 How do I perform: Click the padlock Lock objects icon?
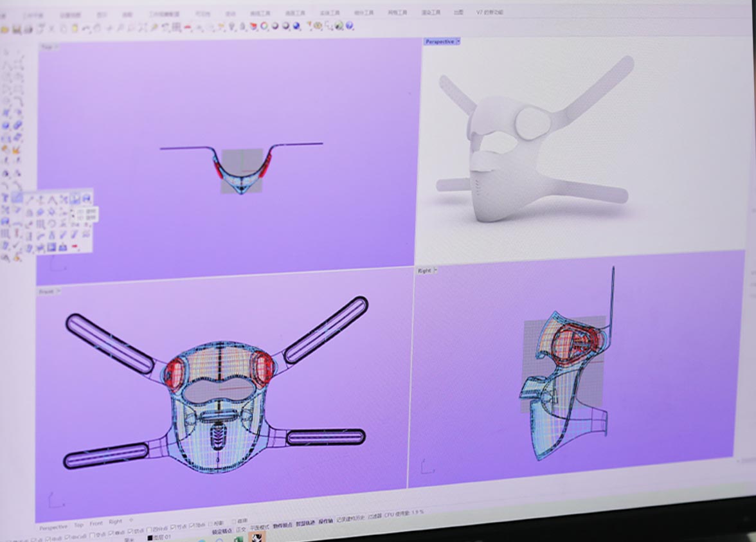coord(243,27)
